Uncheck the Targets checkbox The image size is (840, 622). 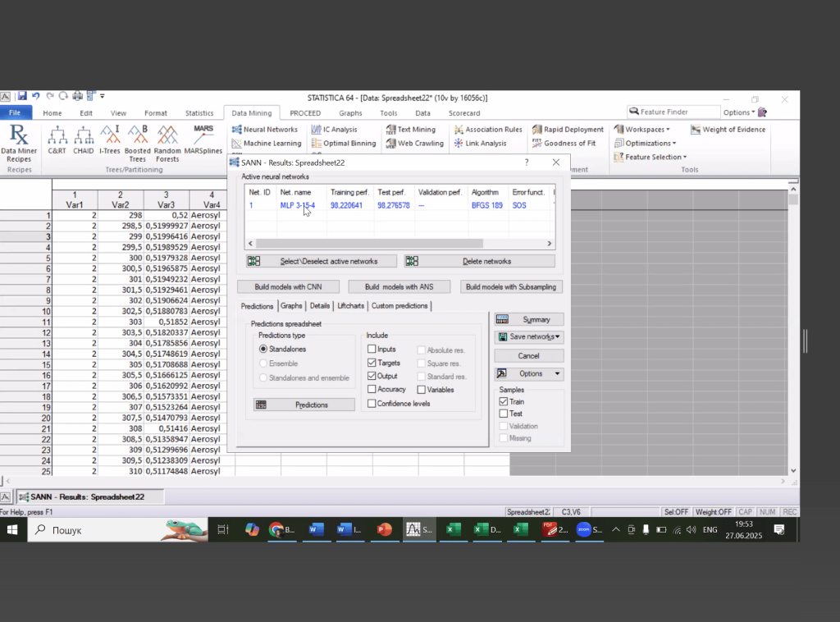click(372, 364)
